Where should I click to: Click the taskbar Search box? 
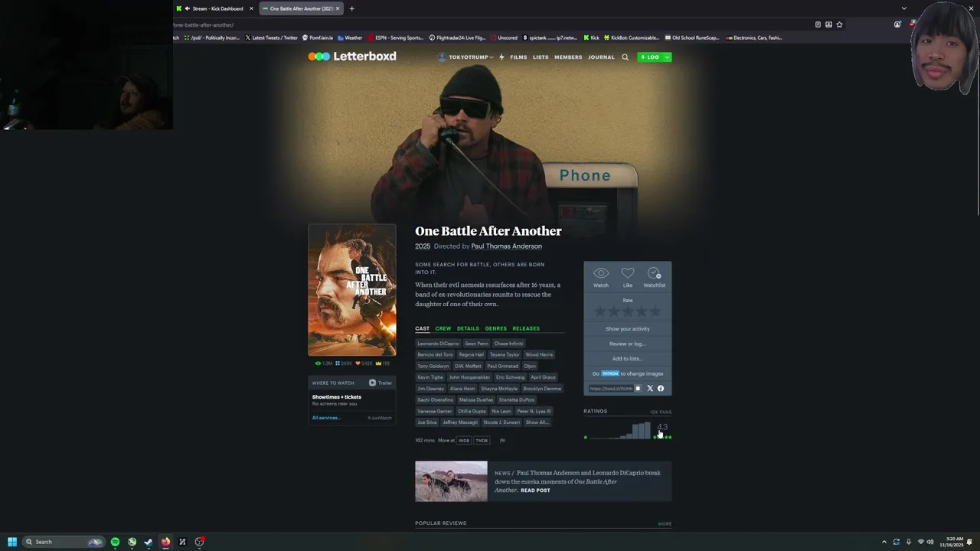64,542
